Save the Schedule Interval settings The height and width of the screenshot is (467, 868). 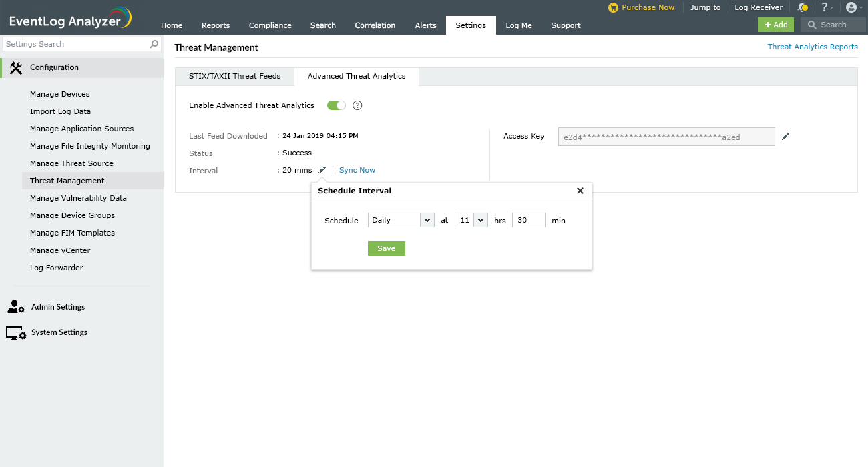(x=386, y=248)
